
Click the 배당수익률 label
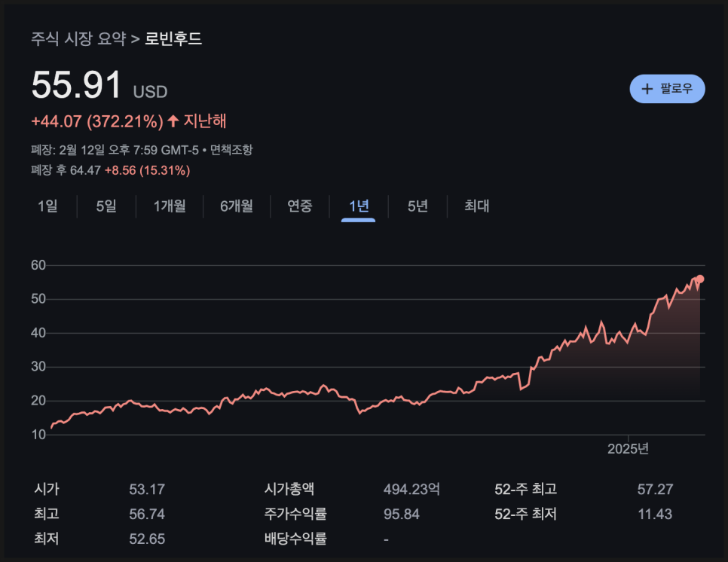pyautogui.click(x=295, y=539)
